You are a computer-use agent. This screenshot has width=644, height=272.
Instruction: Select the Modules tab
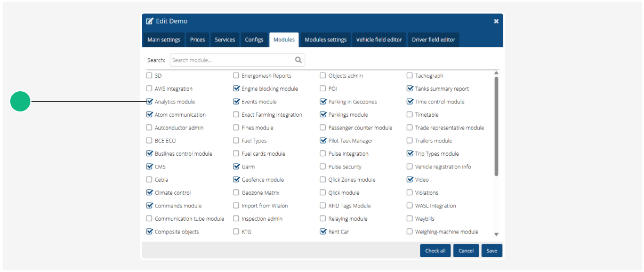[x=284, y=39]
